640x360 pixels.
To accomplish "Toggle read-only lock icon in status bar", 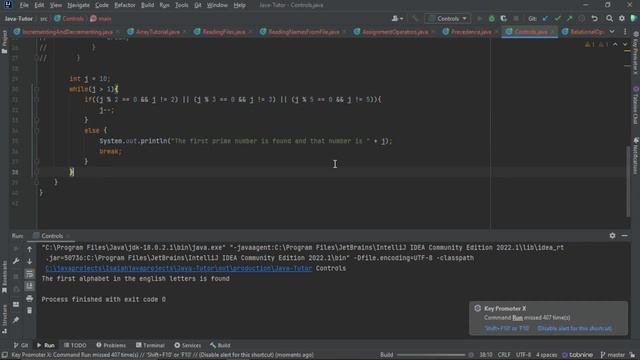I will [632, 355].
